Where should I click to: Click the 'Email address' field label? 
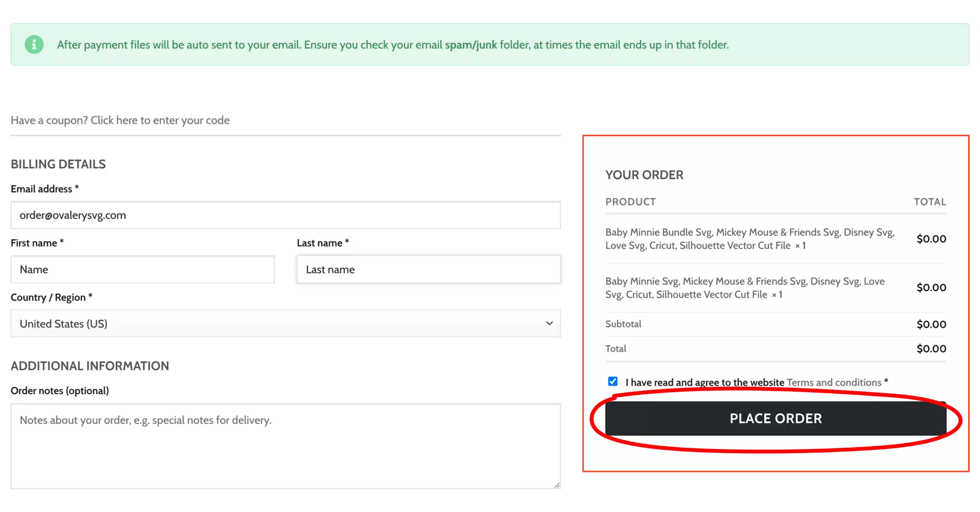(42, 189)
